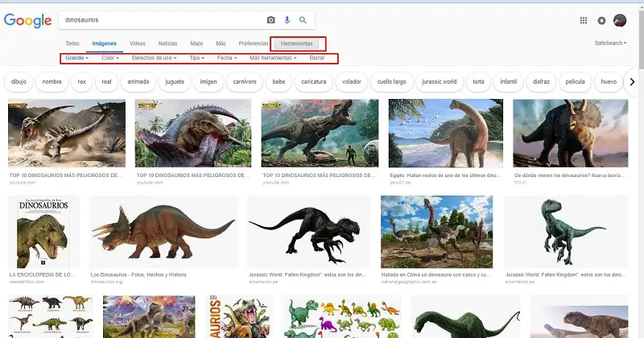The height and width of the screenshot is (338, 644).
Task: Click the blue magnifier search icon
Action: click(303, 20)
